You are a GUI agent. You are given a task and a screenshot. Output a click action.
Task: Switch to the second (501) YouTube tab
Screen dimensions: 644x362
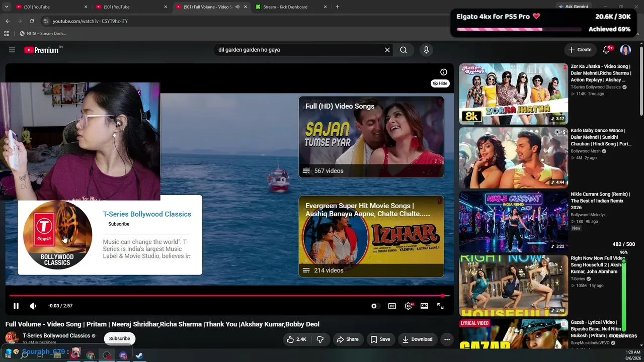point(130,7)
